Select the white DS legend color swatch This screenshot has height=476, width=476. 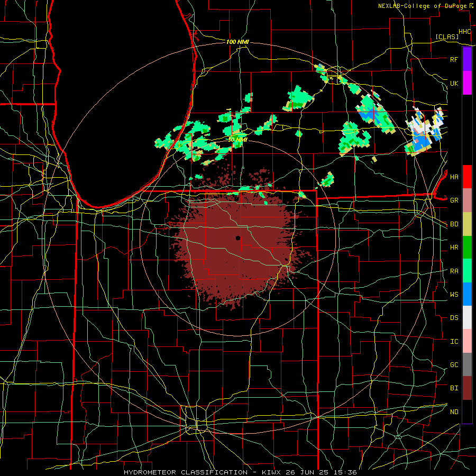pos(467,317)
